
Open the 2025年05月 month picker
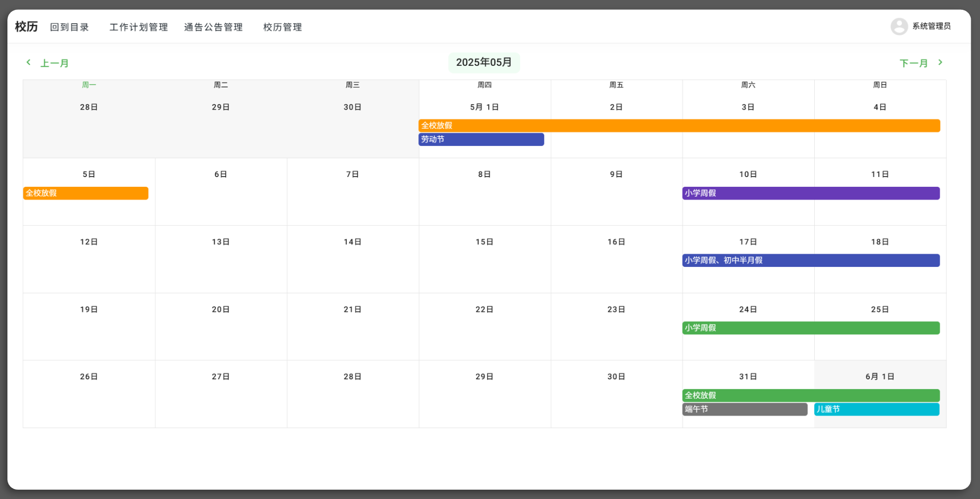click(484, 62)
